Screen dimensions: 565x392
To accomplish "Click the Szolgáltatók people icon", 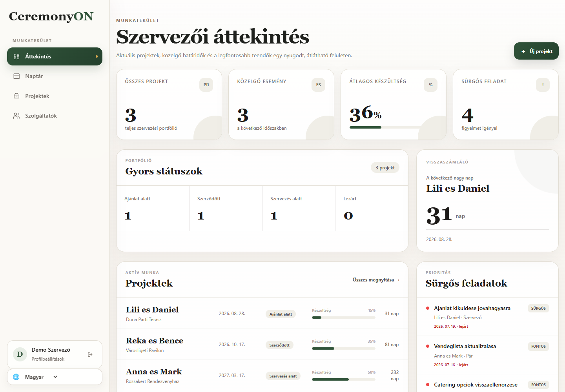I will pos(16,116).
